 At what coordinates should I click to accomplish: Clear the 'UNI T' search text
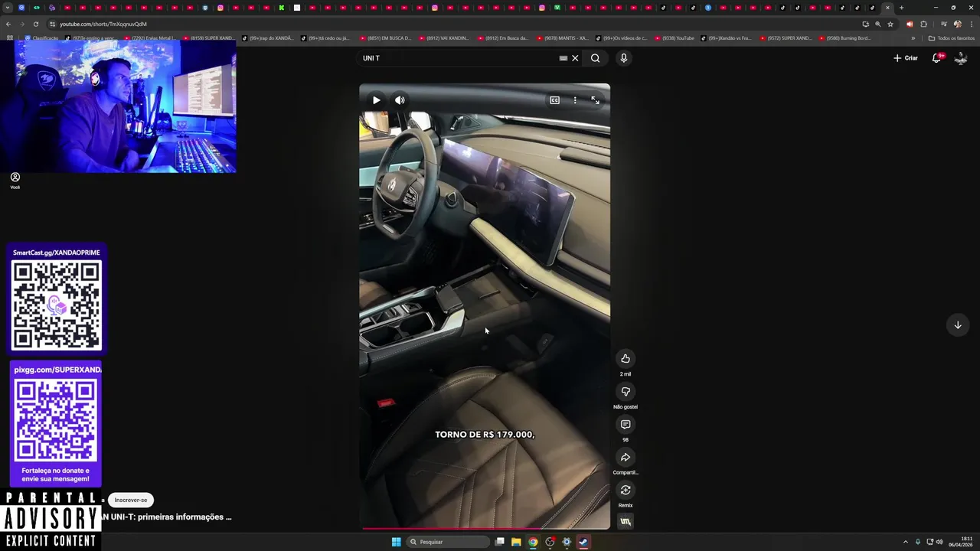click(x=575, y=58)
